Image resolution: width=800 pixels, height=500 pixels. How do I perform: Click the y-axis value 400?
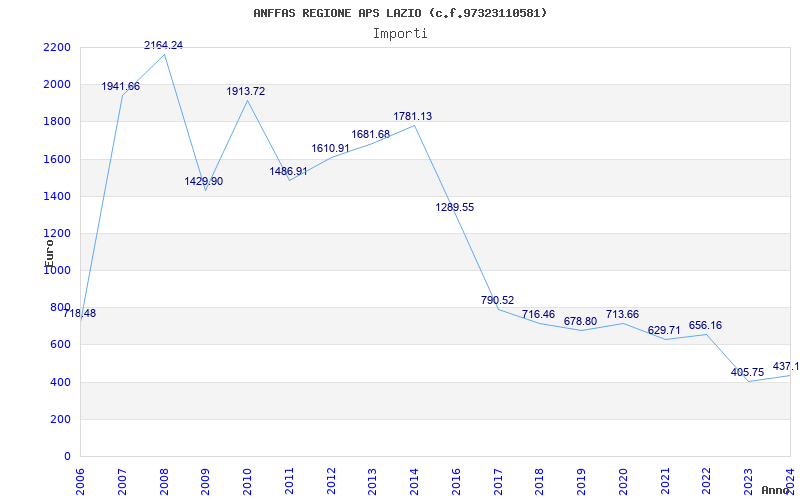[60, 382]
